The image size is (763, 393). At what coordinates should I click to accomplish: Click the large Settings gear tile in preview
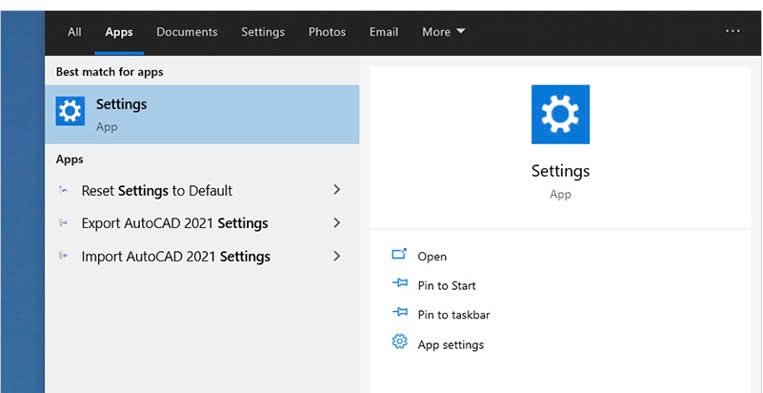pyautogui.click(x=560, y=114)
